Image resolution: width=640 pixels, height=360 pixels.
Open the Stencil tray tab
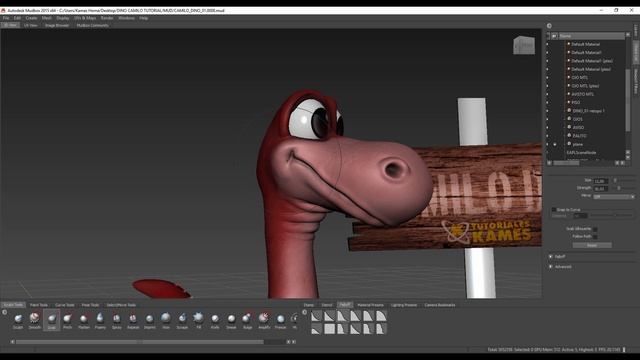coord(327,305)
